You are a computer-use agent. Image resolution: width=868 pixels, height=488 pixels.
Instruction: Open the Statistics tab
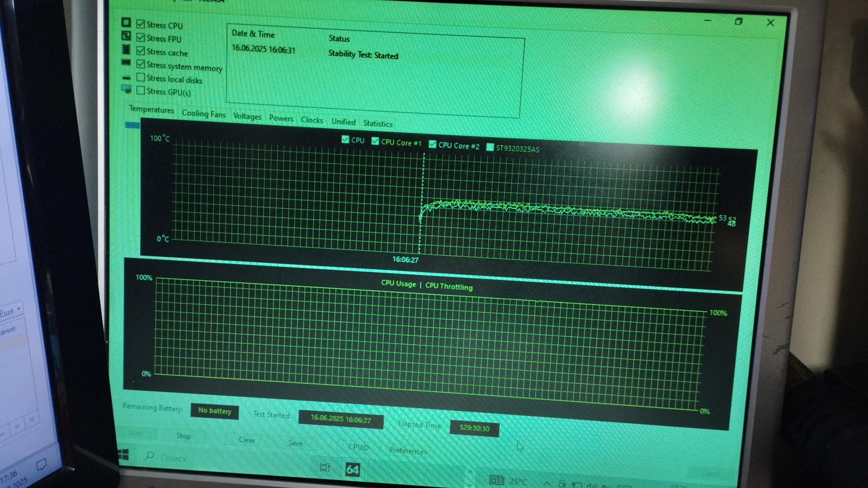click(x=377, y=123)
